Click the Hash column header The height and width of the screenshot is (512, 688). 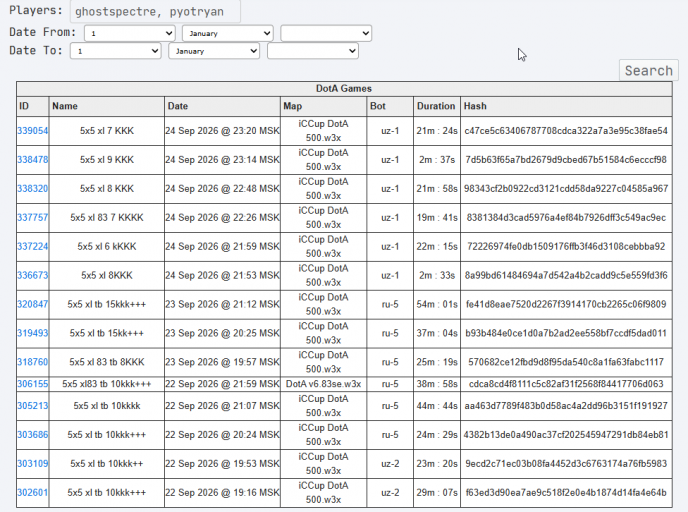coord(566,106)
